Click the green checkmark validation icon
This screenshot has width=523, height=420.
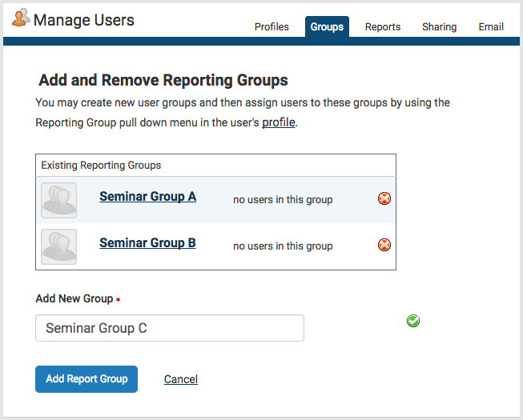pos(413,321)
